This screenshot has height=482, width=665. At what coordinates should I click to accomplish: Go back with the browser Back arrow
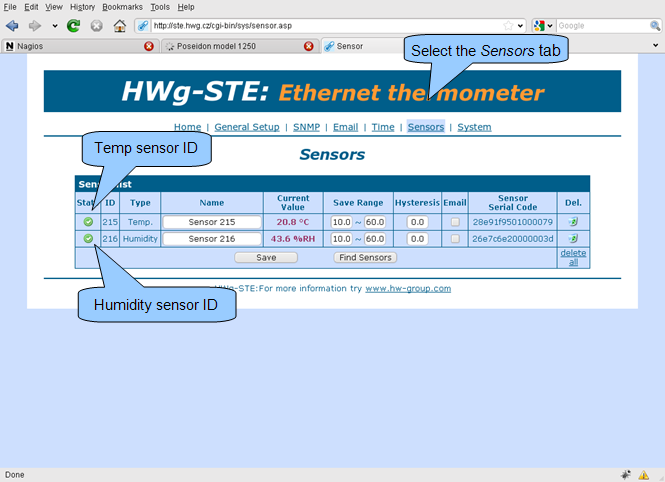tap(12, 26)
